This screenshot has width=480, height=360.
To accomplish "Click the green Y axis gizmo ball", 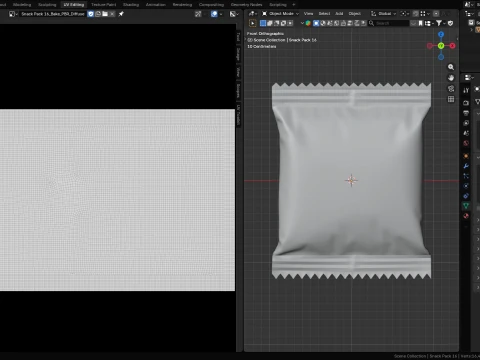I will (441, 46).
